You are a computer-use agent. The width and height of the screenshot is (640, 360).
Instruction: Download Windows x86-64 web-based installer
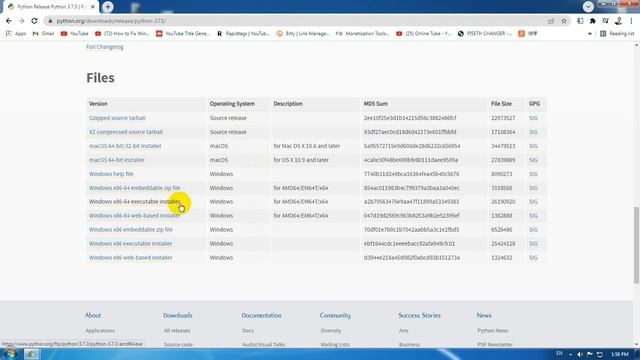pyautogui.click(x=134, y=216)
